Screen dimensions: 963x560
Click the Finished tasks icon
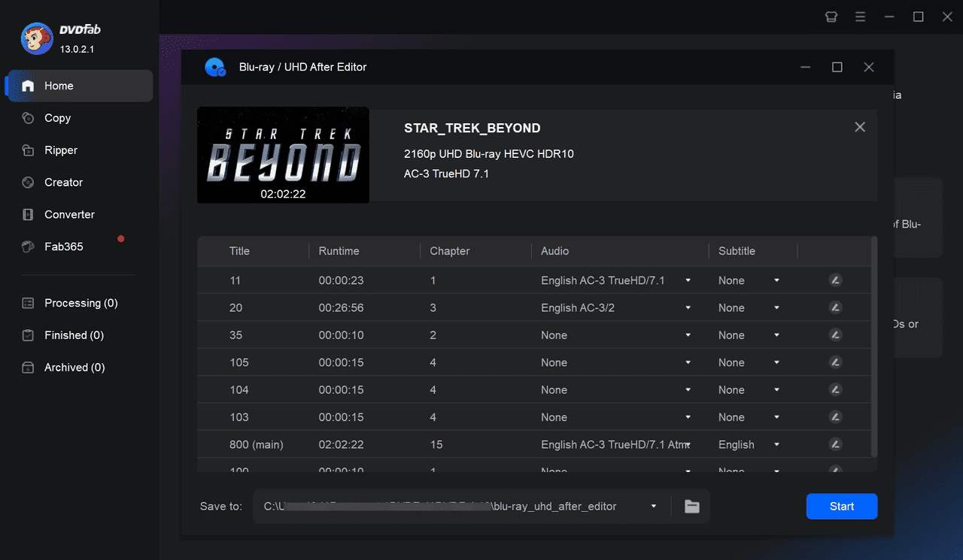coord(28,335)
